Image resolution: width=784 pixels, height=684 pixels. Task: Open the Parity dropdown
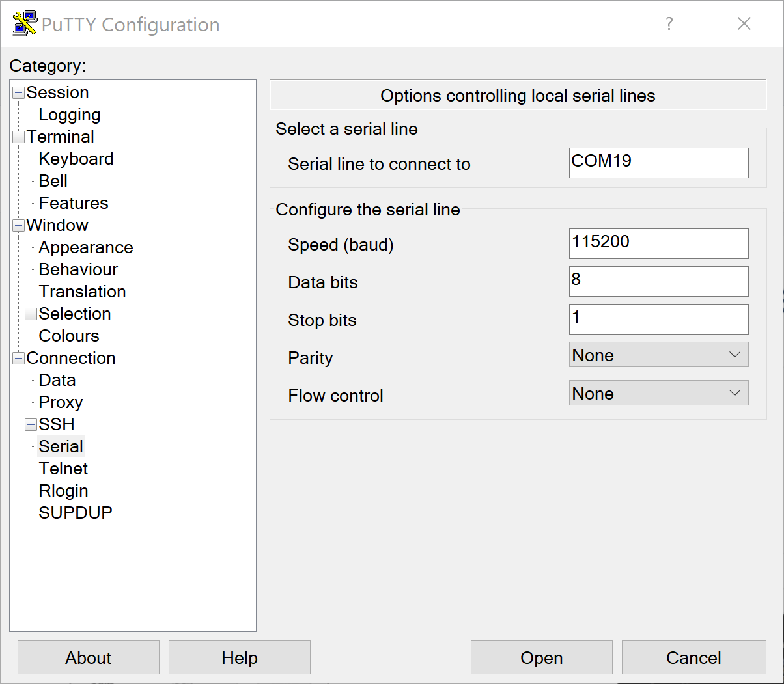tap(658, 355)
